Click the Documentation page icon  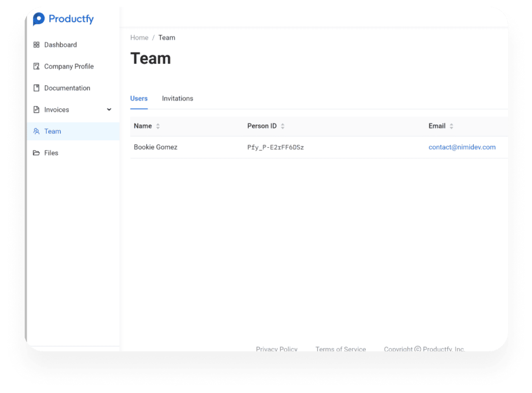(36, 88)
